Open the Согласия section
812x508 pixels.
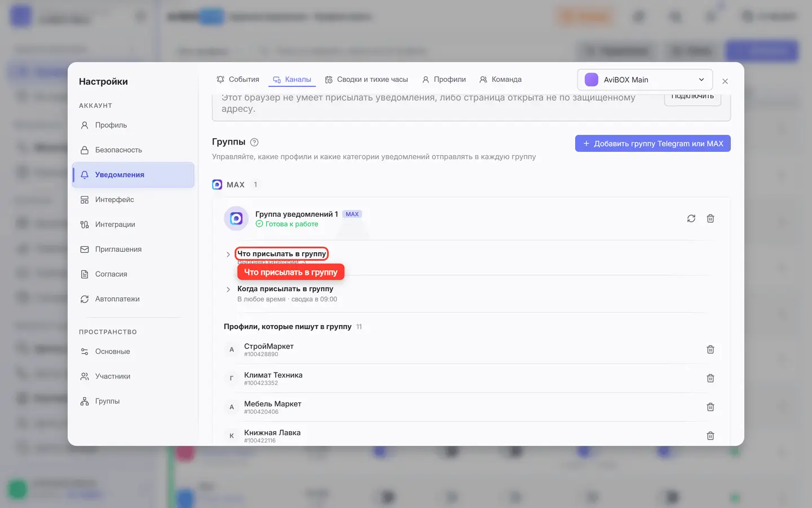point(133,274)
